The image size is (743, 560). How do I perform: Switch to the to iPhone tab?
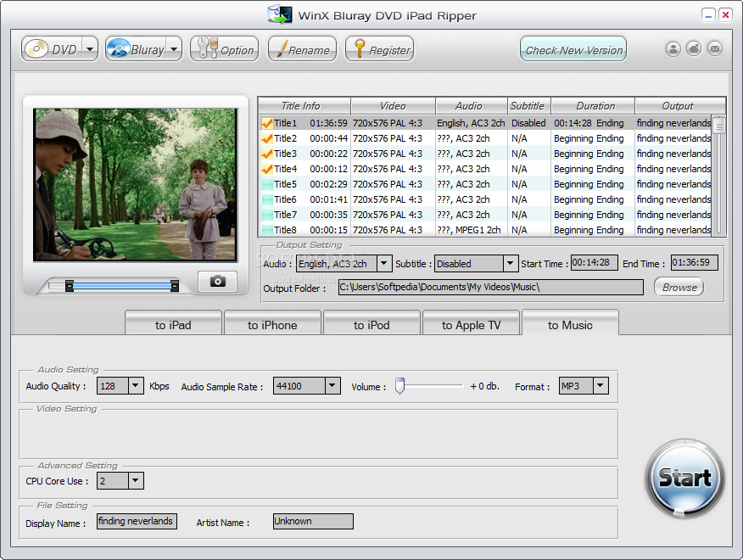(272, 325)
